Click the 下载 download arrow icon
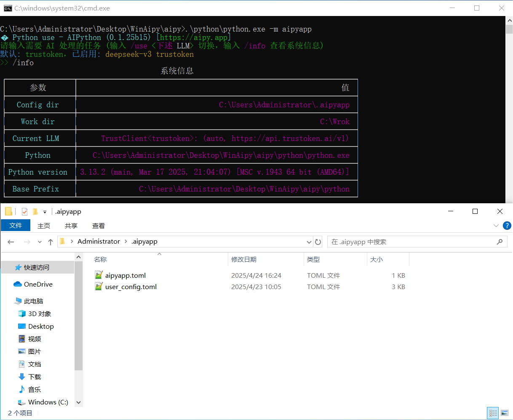The width and height of the screenshot is (513, 420). click(x=22, y=377)
